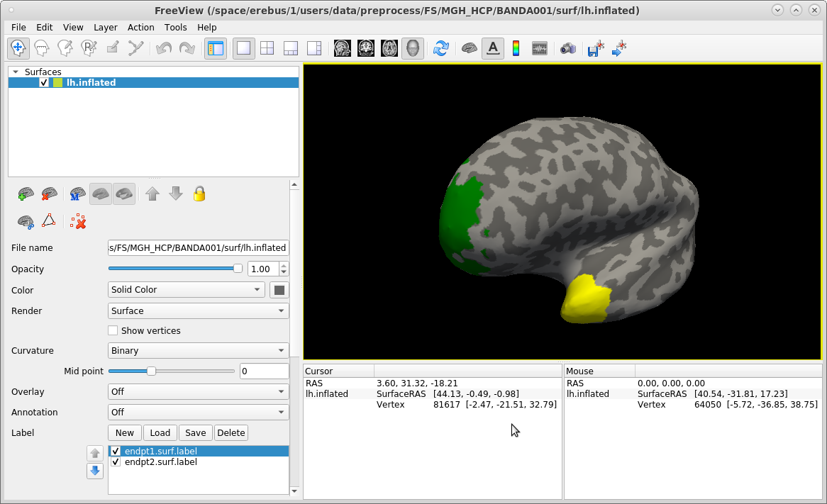Click the blue reload arrows icon
The height and width of the screenshot is (504, 827).
pos(441,48)
